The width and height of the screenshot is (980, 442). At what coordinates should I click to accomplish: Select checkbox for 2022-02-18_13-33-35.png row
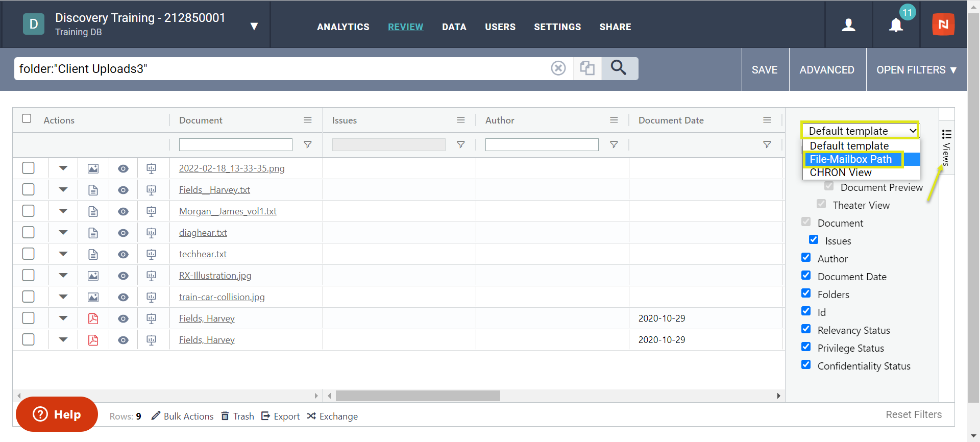point(29,168)
